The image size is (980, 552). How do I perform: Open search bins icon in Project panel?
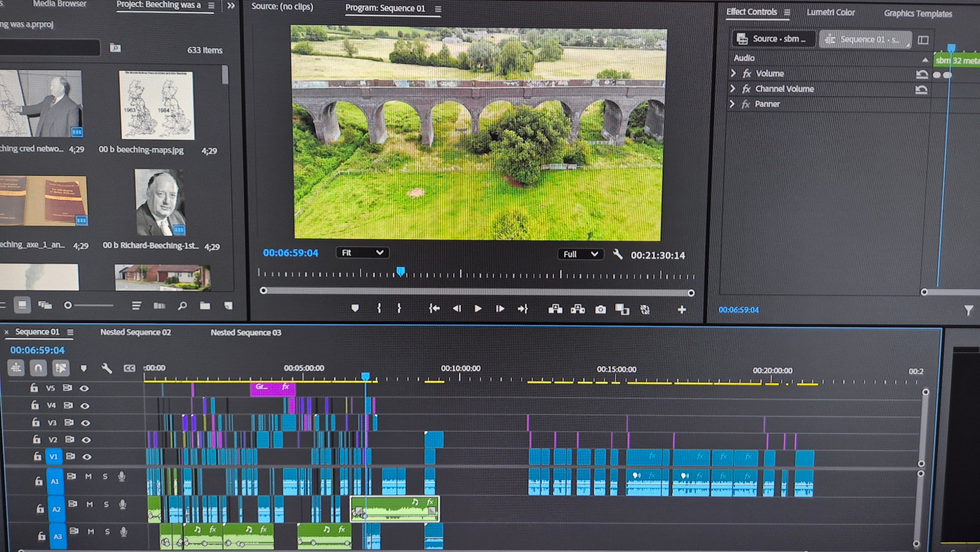(115, 48)
